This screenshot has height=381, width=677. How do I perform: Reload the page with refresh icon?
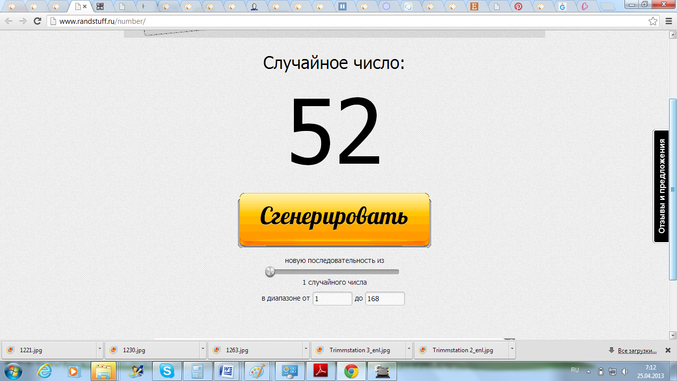(x=38, y=21)
